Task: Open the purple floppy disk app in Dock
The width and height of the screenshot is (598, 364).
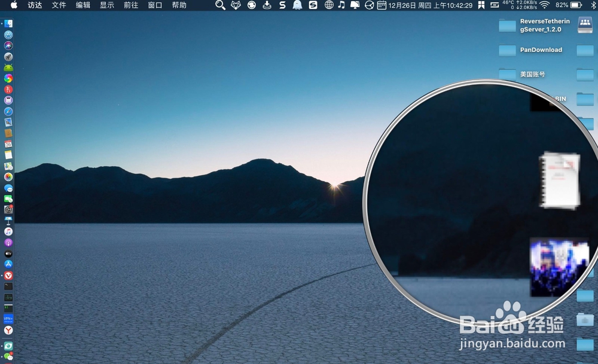Action: point(8,100)
